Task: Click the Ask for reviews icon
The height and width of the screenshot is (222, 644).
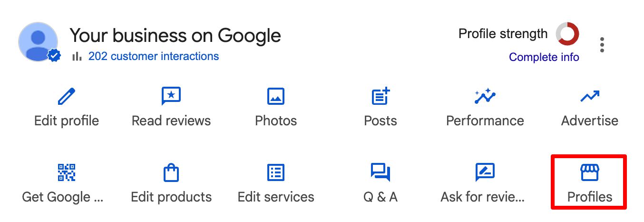Action: 485,172
